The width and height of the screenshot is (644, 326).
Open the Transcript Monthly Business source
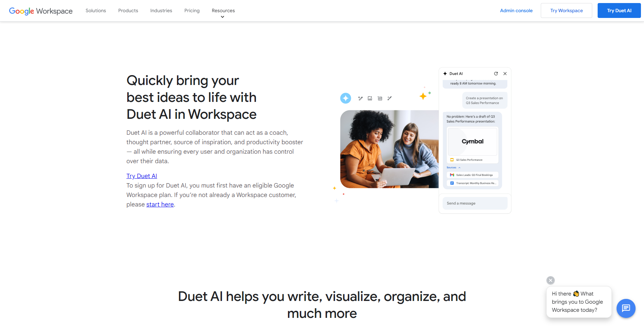coord(472,183)
